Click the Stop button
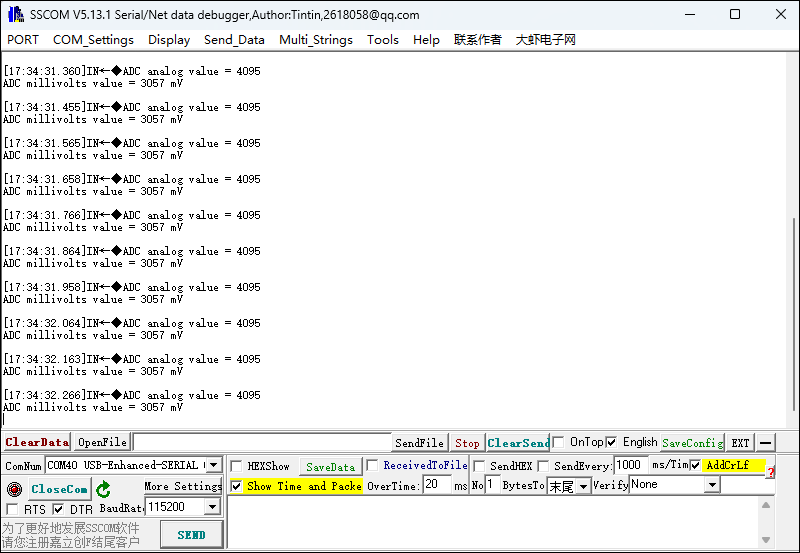Viewport: 800px width, 553px height. [x=467, y=443]
